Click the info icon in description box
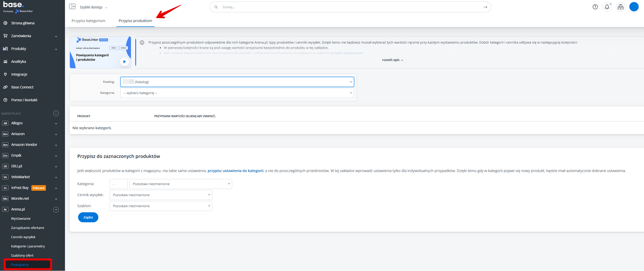Screen dimensions: 644x271 point(142,43)
